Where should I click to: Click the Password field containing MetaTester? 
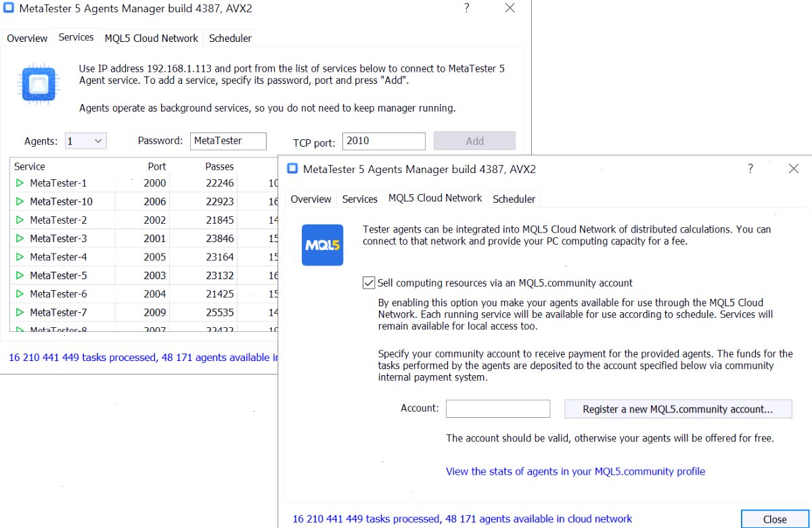(x=228, y=141)
